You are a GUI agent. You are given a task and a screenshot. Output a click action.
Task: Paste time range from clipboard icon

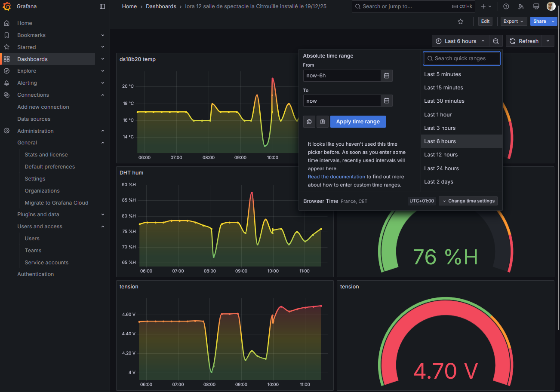323,122
